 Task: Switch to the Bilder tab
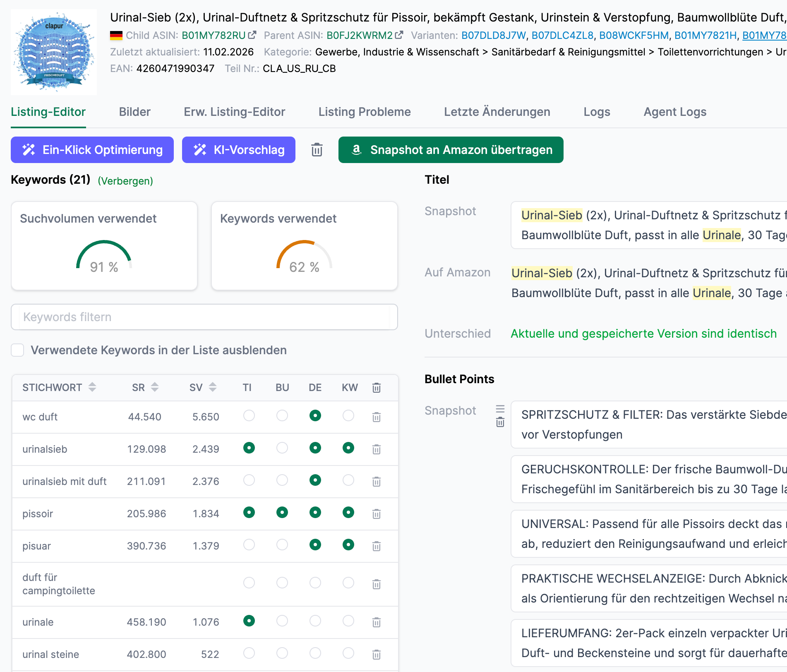[x=134, y=112]
